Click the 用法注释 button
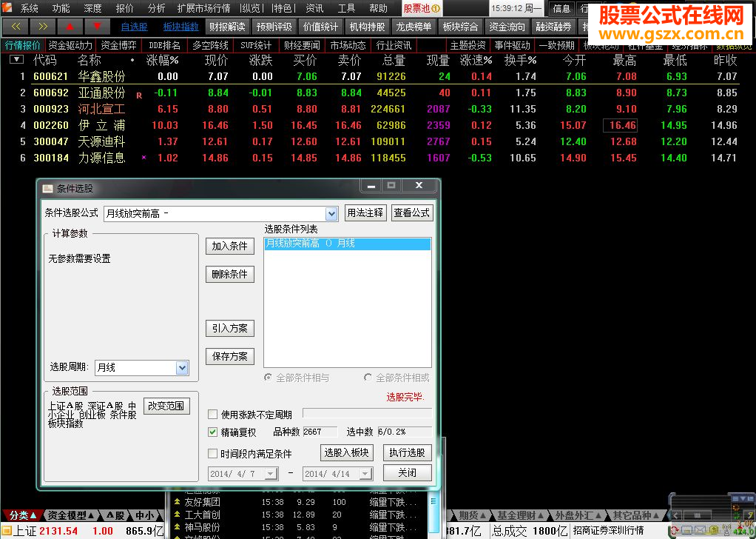756x539 pixels. 365,212
